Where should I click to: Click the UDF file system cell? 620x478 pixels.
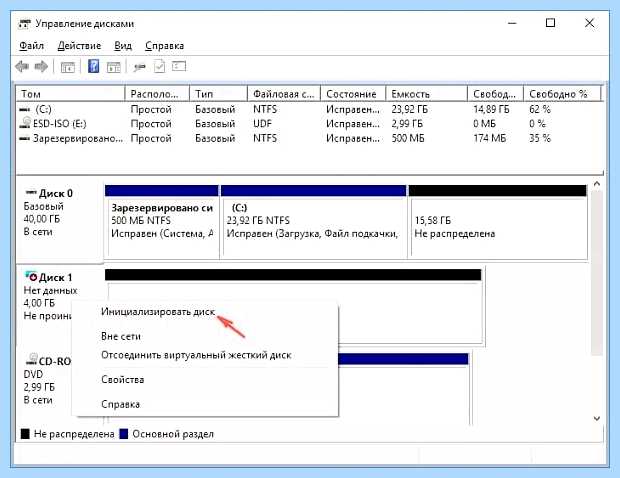(263, 124)
